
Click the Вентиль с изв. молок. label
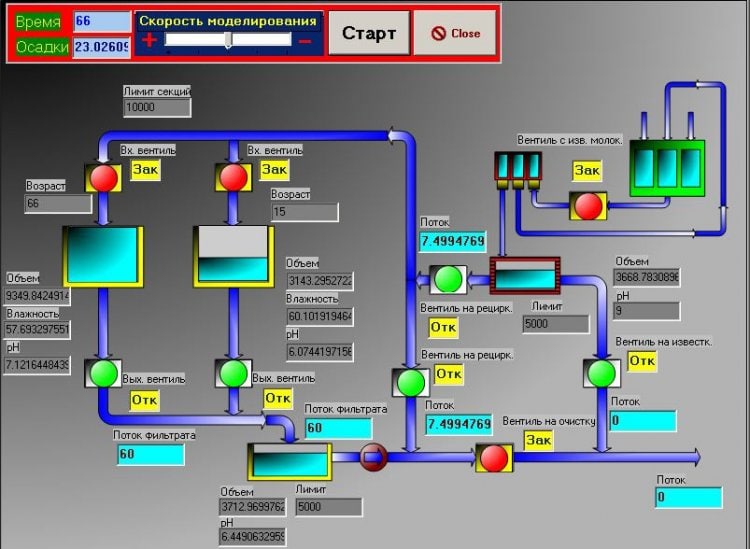570,141
